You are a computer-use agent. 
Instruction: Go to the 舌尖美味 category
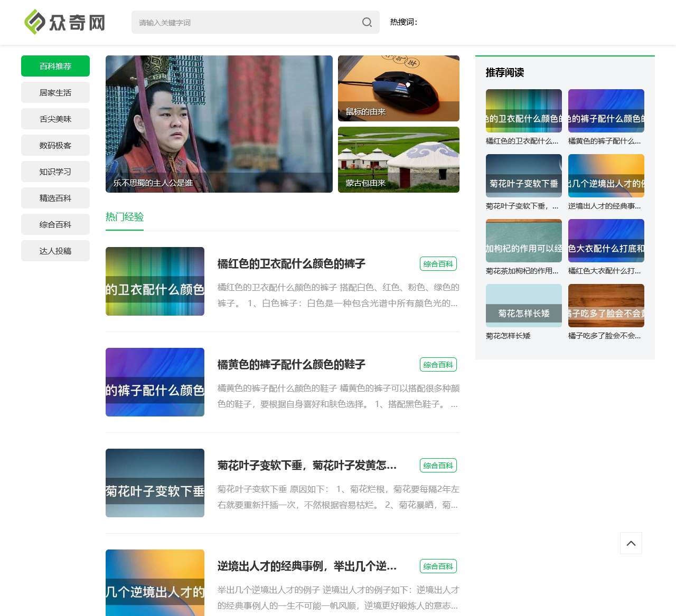point(55,119)
